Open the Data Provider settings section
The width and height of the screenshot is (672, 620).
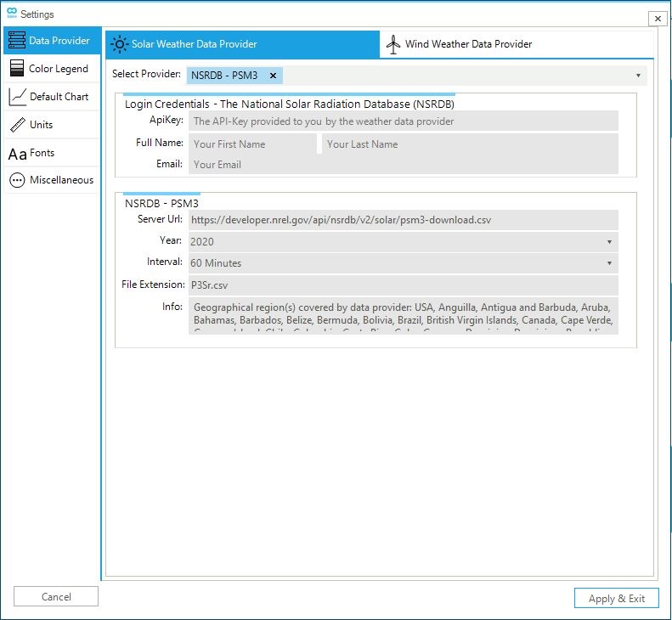[x=53, y=41]
